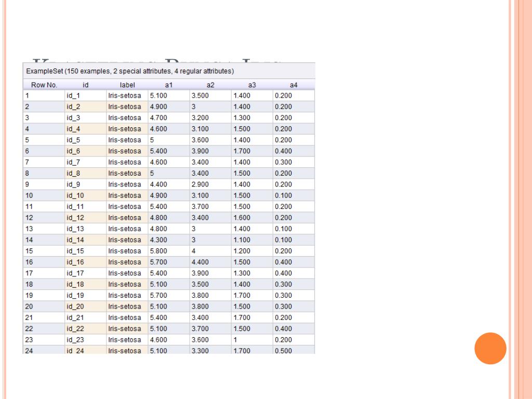The image size is (532, 399).
Task: Select the id_21 cell
Action: [x=86, y=318]
